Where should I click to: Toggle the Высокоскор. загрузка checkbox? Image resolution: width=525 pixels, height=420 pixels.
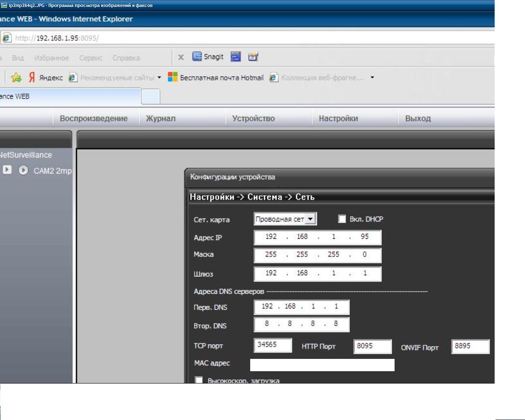pos(199,380)
